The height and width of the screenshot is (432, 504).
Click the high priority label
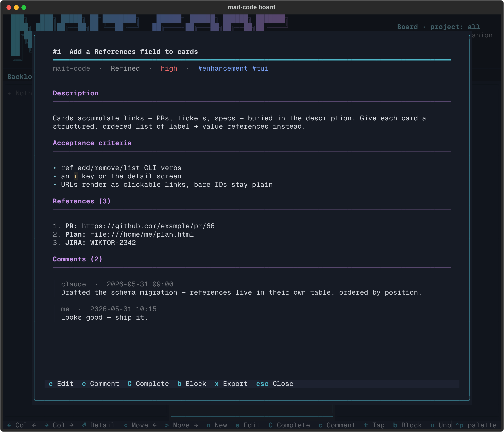(169, 68)
